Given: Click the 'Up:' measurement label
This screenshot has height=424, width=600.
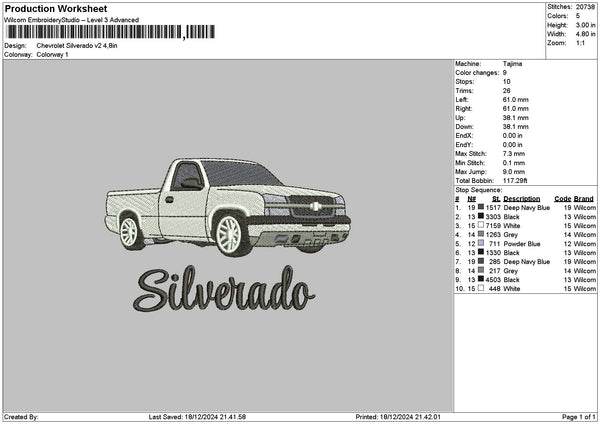Looking at the screenshot, I should click(460, 118).
